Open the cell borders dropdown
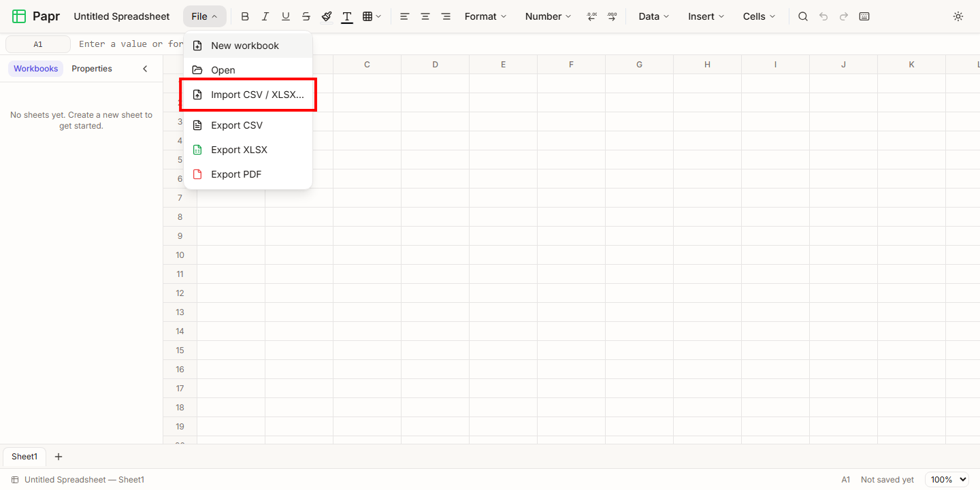 372,16
